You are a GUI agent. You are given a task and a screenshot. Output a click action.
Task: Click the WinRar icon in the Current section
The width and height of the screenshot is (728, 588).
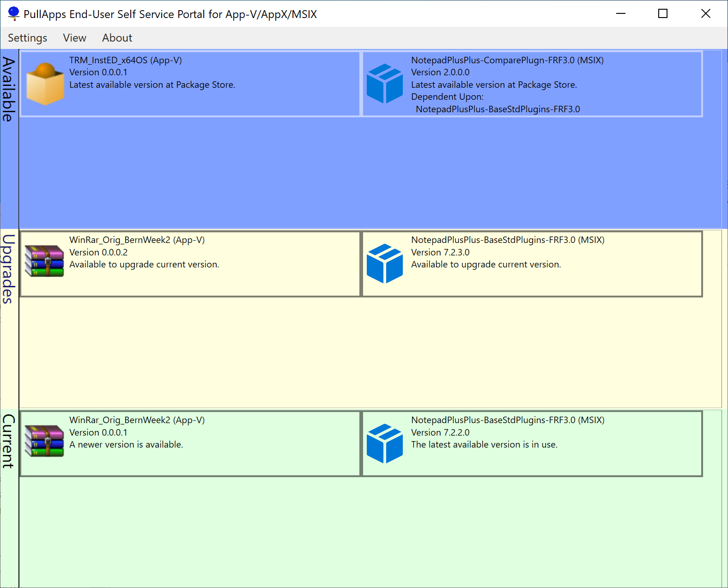tap(44, 441)
